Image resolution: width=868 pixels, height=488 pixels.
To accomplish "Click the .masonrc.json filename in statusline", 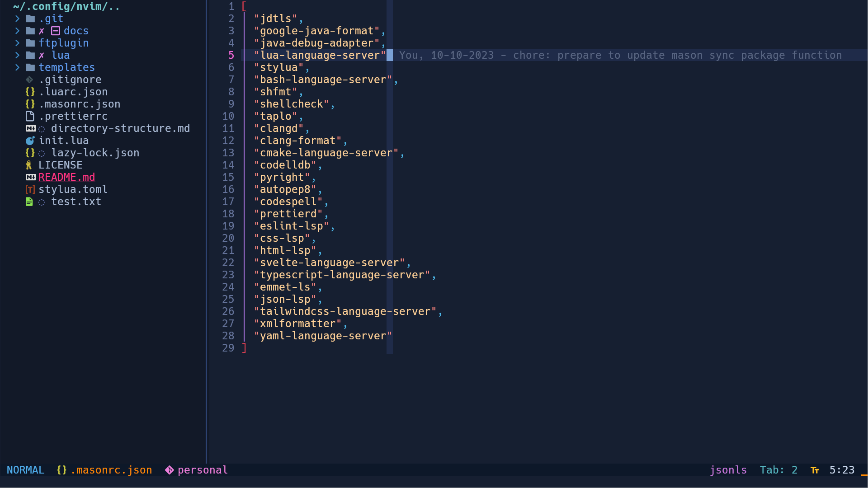I will coord(111,470).
